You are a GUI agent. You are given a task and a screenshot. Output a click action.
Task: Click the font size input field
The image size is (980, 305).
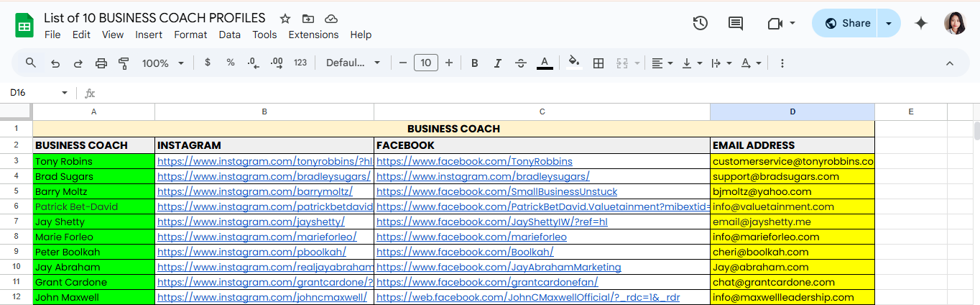425,63
